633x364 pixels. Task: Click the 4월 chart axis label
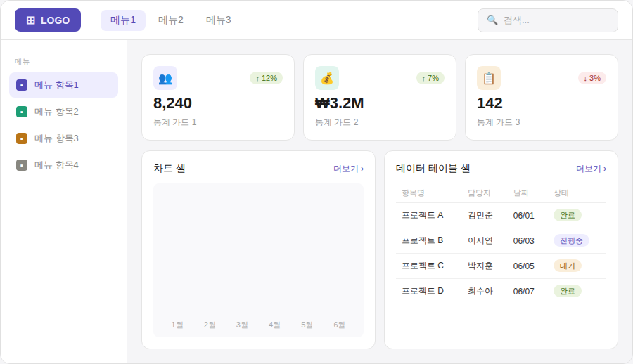click(x=274, y=325)
